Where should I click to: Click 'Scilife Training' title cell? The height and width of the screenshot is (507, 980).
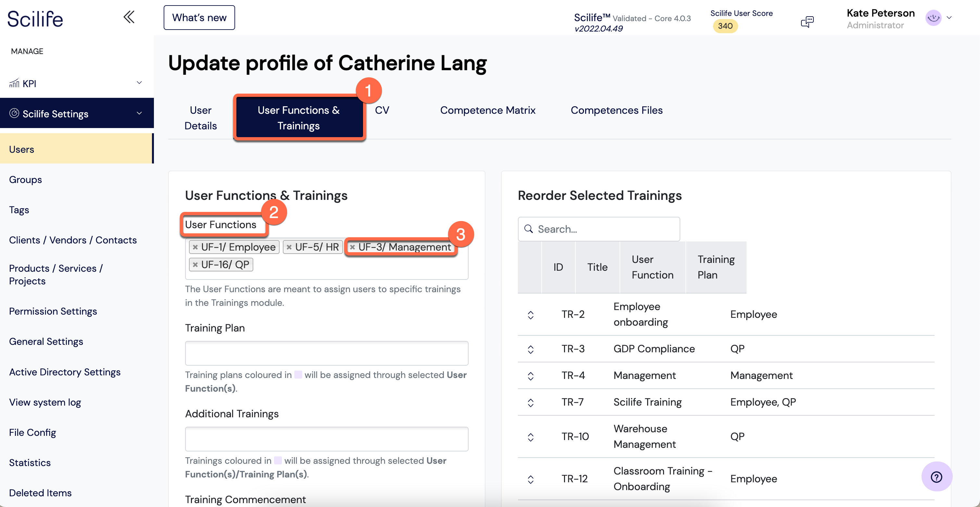(647, 402)
